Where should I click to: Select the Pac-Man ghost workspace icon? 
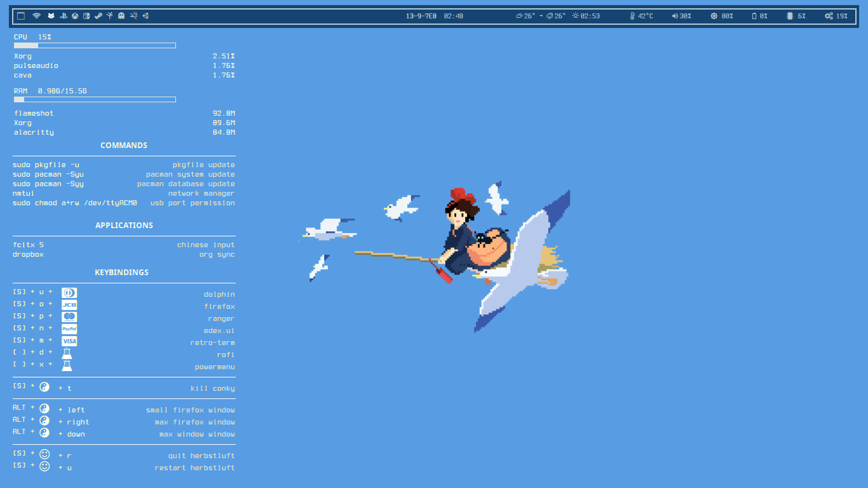(x=121, y=16)
